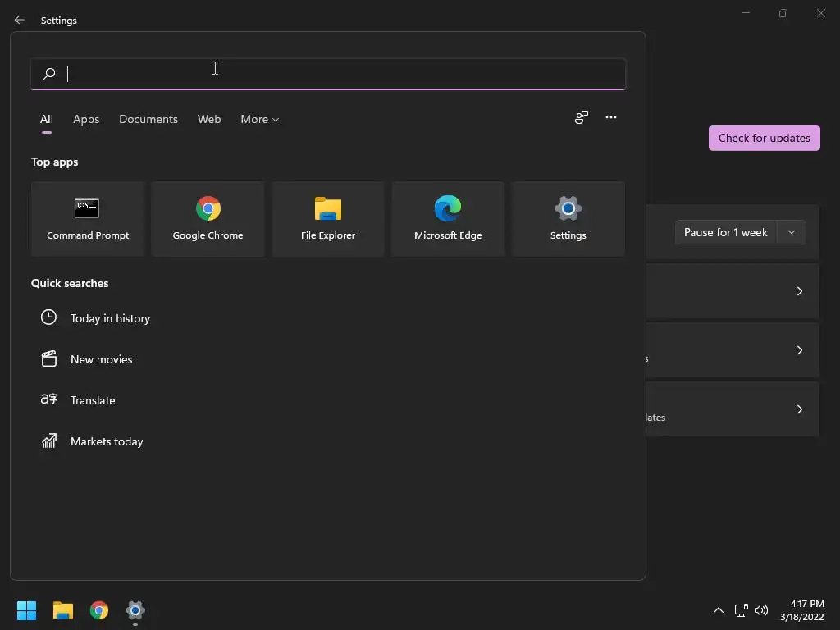The height and width of the screenshot is (630, 840).
Task: Open File Explorer from Top apps
Action: click(328, 219)
